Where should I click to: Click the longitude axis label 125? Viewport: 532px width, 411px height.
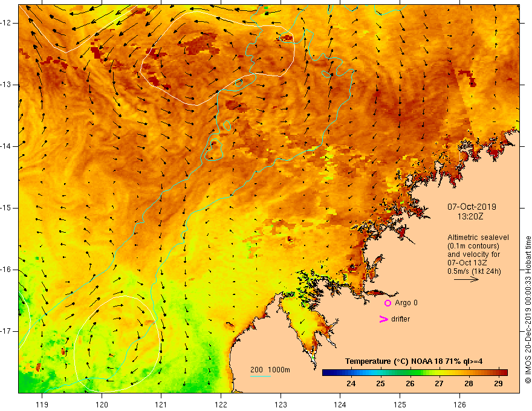click(400, 404)
